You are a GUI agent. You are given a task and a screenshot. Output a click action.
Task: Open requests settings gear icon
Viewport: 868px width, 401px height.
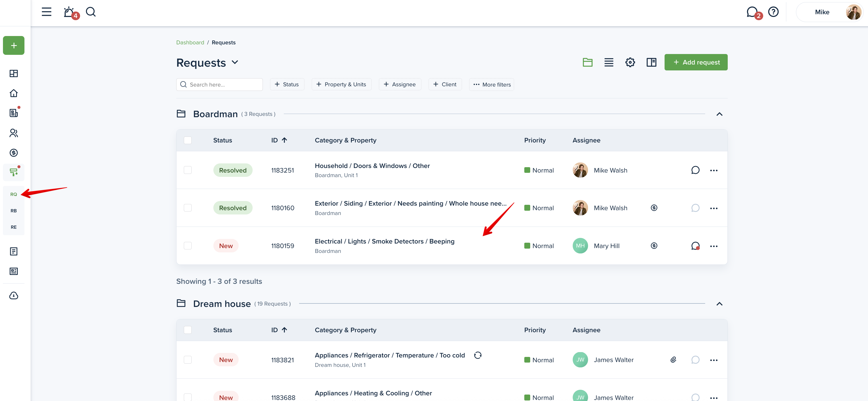630,62
